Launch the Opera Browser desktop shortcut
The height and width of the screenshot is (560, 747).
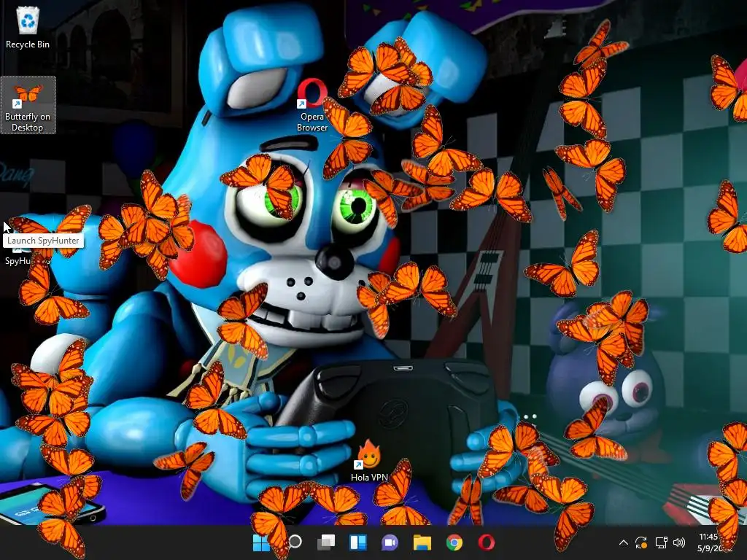coord(312,106)
